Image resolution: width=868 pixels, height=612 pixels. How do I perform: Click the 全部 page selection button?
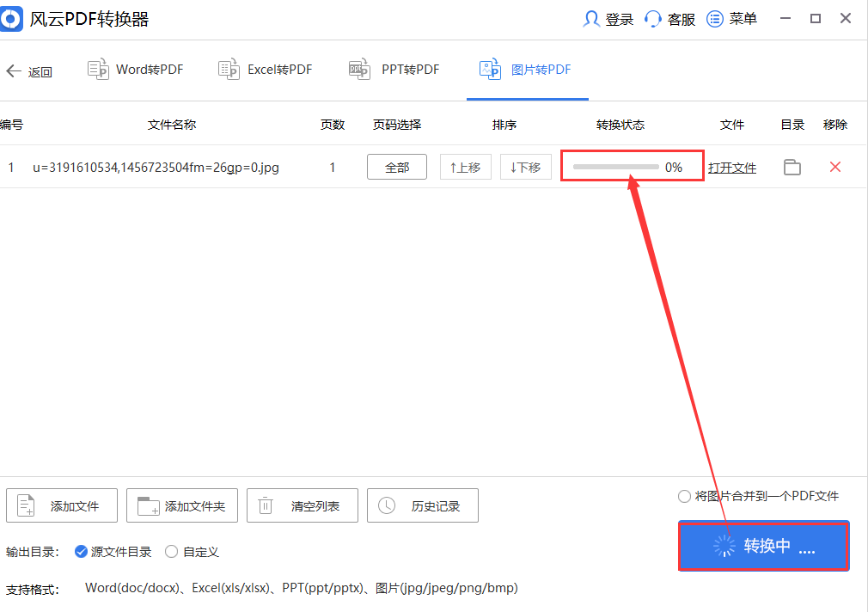396,167
